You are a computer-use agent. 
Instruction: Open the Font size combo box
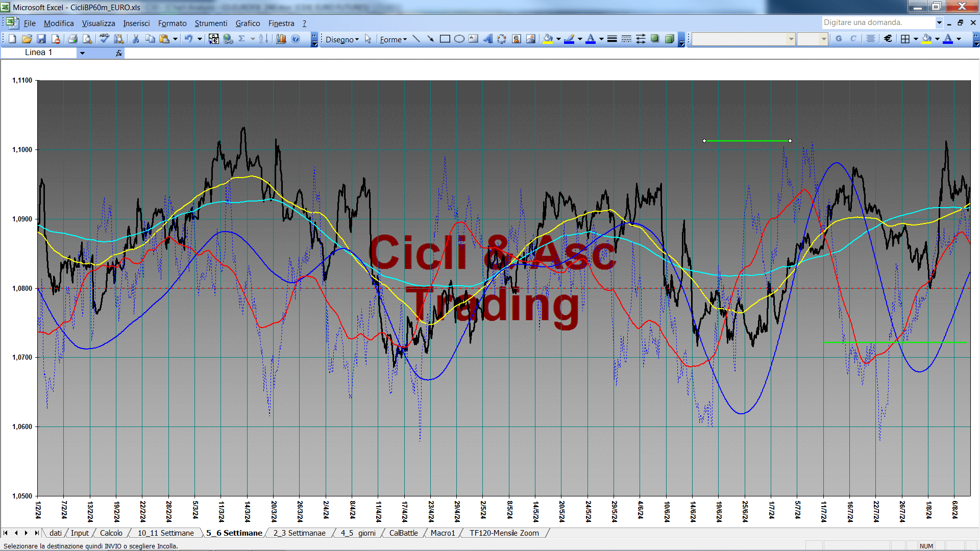(812, 39)
